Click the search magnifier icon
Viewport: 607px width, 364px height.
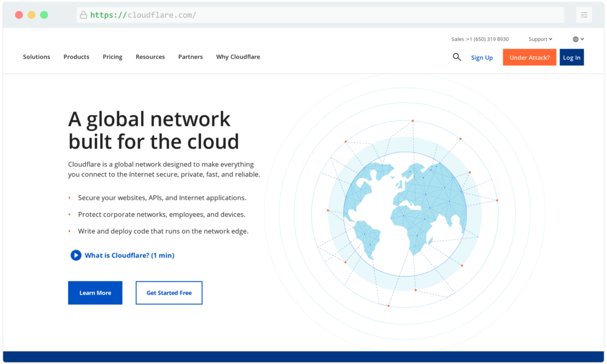pyautogui.click(x=457, y=58)
